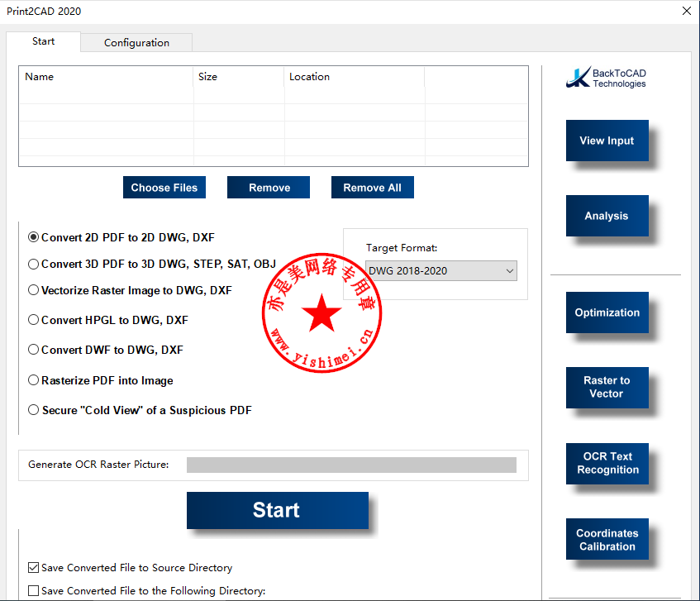
Task: Click the Remove button
Action: pyautogui.click(x=269, y=188)
